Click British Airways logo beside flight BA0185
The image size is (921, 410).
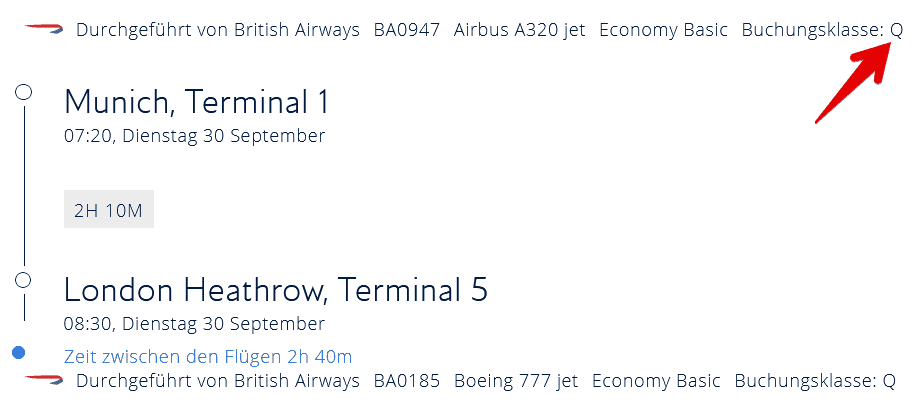pyautogui.click(x=43, y=380)
